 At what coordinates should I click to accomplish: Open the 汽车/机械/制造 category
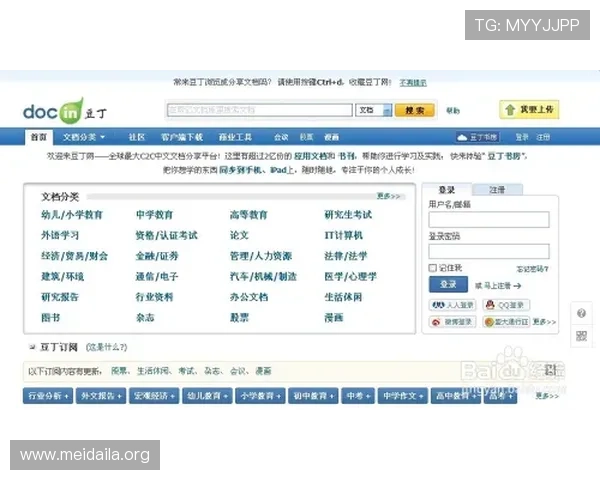pos(263,276)
